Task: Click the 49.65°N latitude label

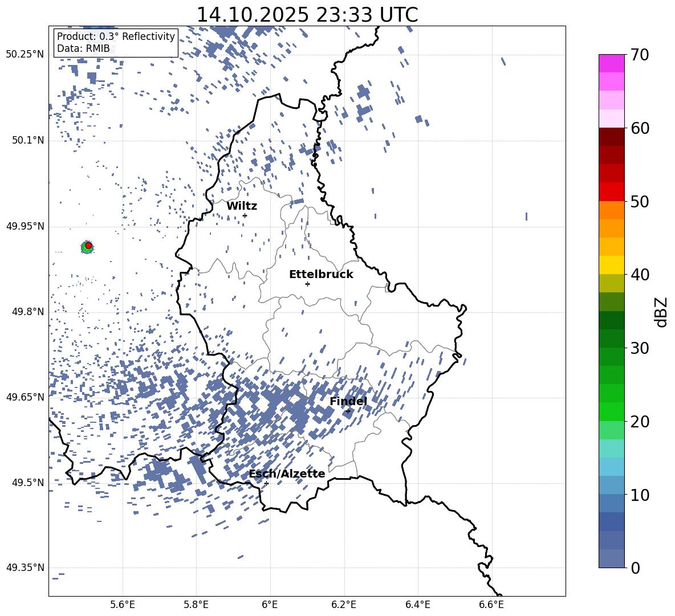Action: (25, 397)
